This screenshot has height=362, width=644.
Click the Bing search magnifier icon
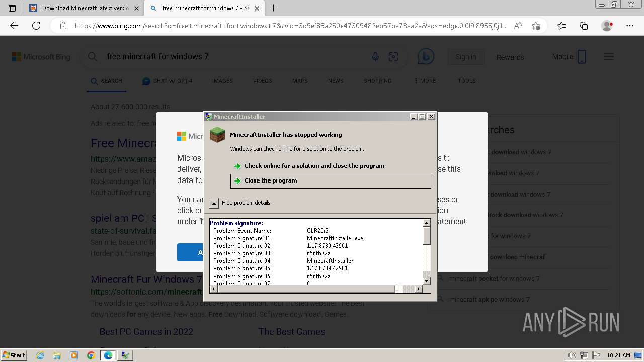coord(93,57)
